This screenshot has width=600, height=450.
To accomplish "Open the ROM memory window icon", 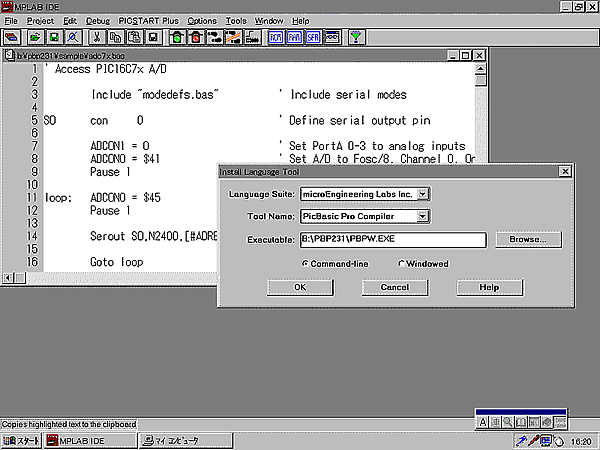I will 276,38.
